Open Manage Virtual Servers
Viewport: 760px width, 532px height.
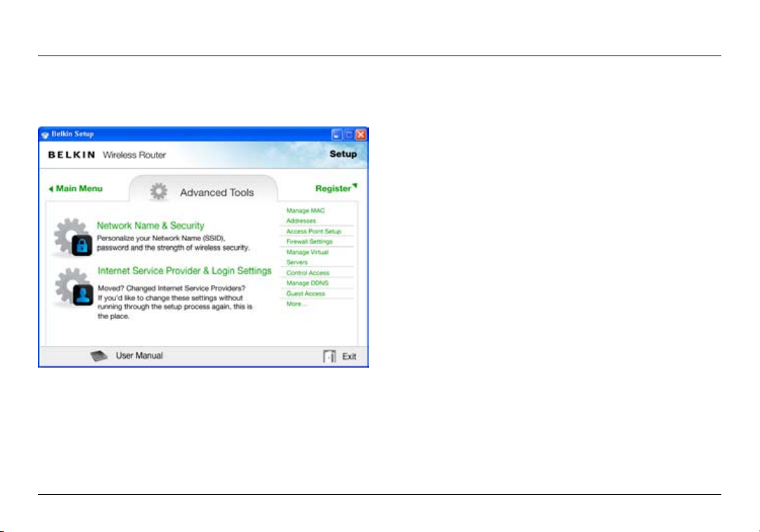coord(307,257)
